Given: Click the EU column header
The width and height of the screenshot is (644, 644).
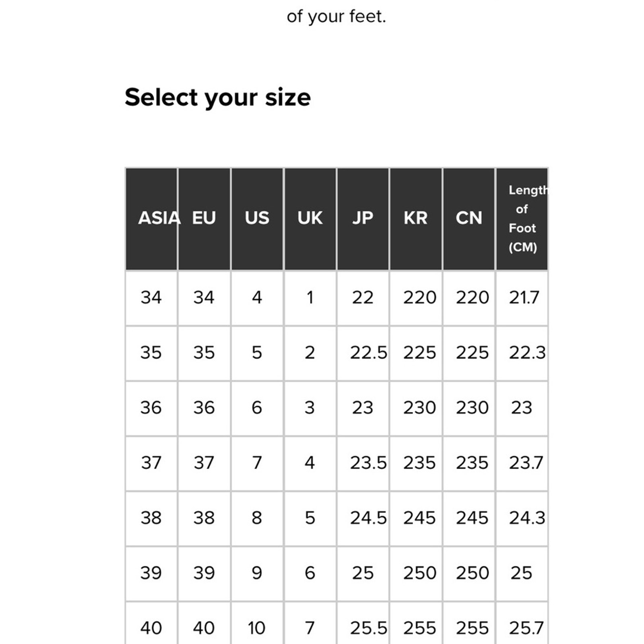Looking at the screenshot, I should click(x=204, y=219).
